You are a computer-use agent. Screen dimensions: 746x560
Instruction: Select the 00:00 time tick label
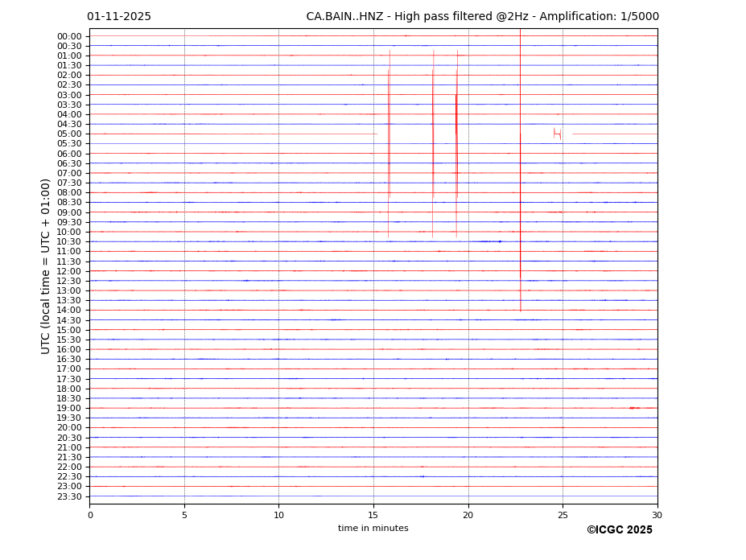(69, 36)
